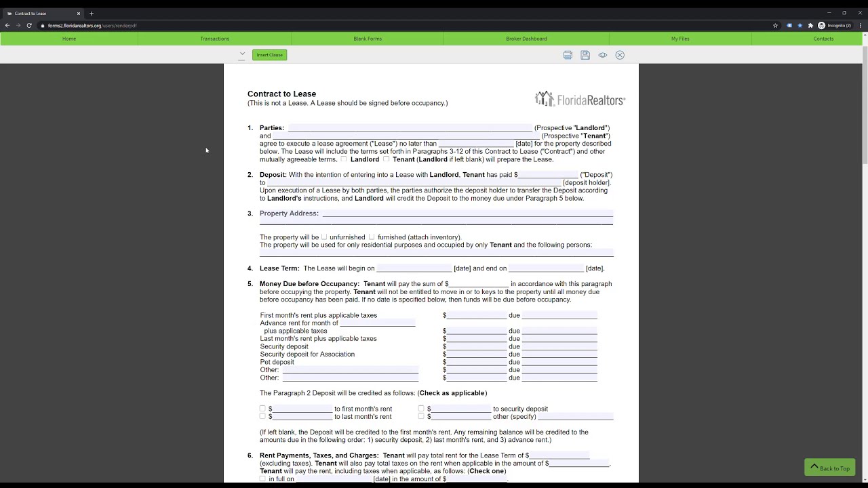Click the FloridaRealtors logo
Viewport: 868px width, 488px height.
click(580, 99)
